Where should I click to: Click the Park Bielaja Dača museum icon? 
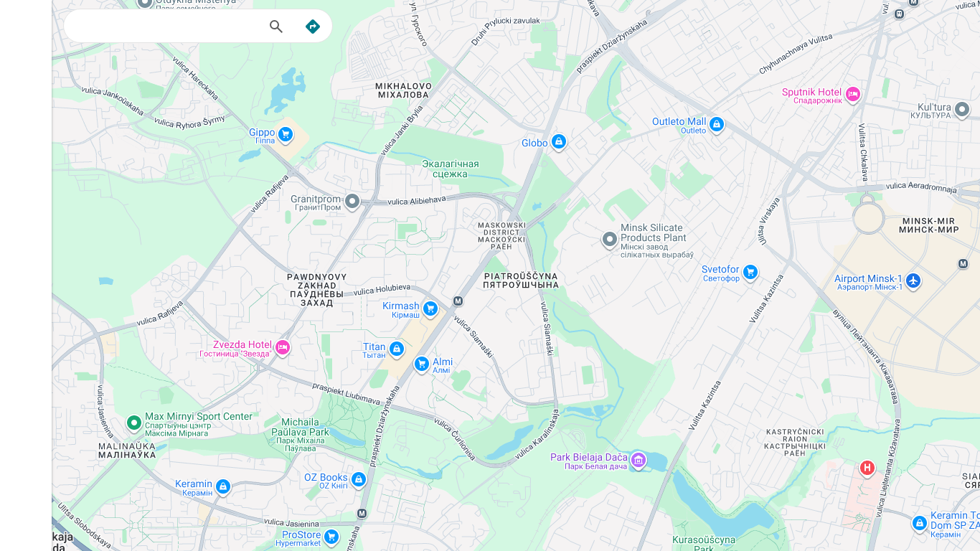pos(639,459)
